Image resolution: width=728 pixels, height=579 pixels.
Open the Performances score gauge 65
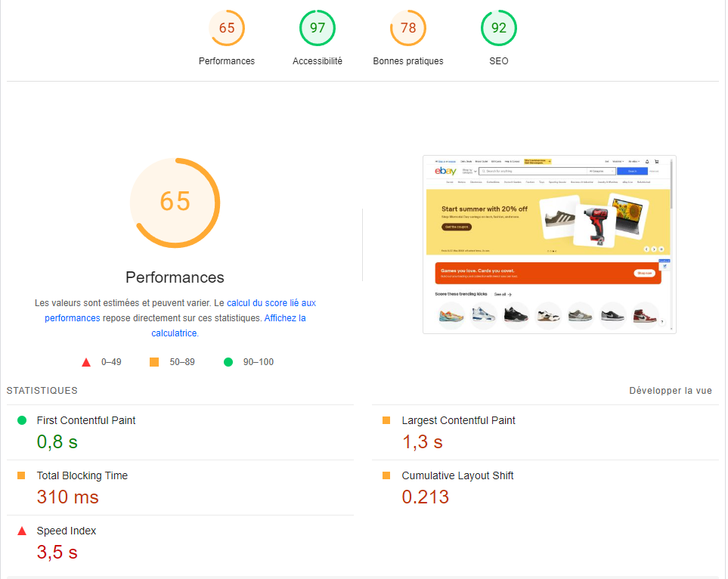tap(227, 28)
